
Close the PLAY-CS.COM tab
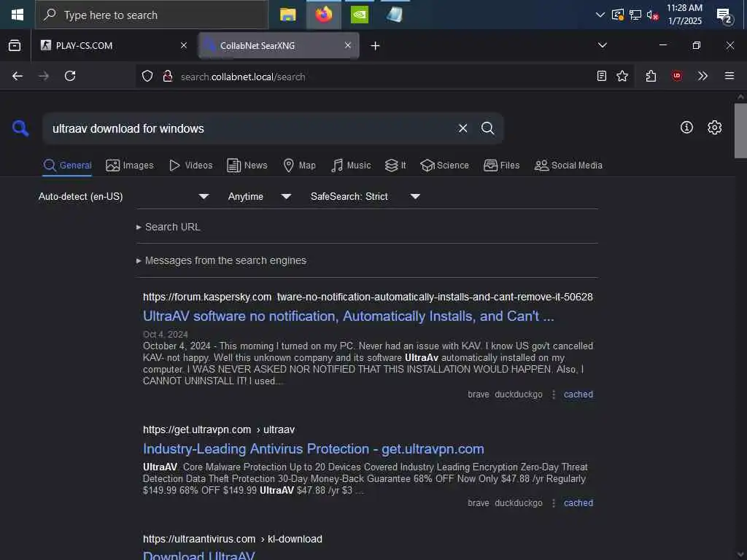[184, 45]
